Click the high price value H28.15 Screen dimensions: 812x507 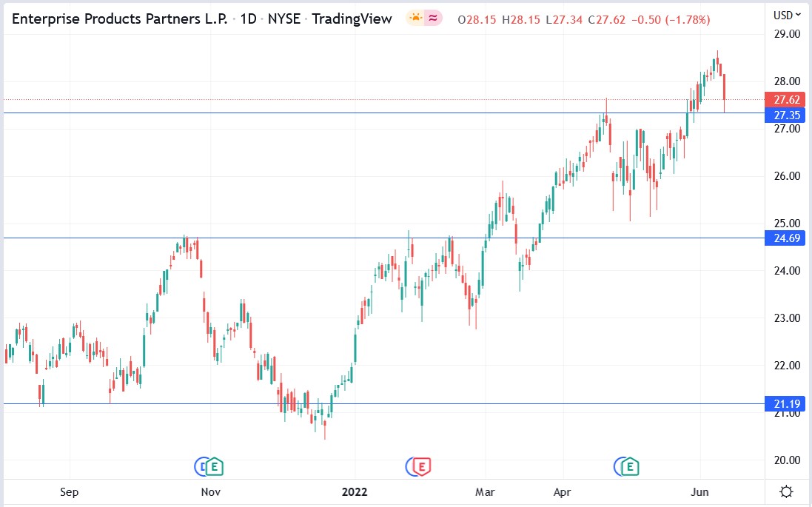pyautogui.click(x=521, y=20)
